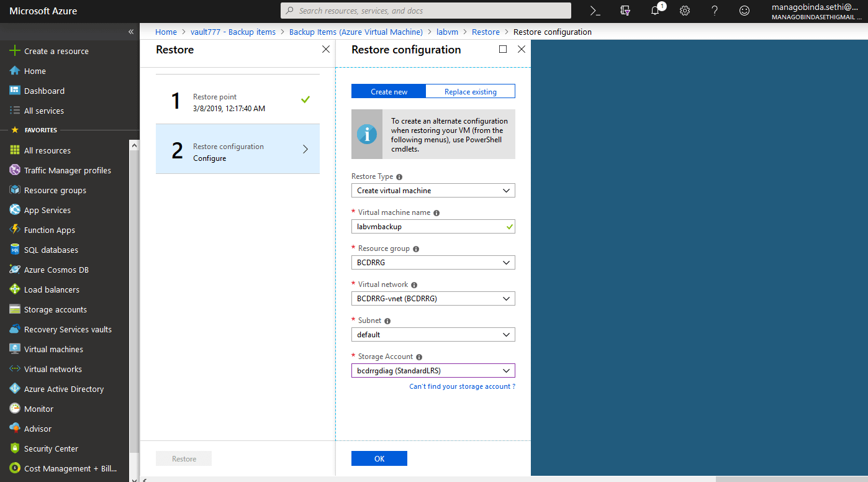The image size is (868, 482).
Task: Show info tooltip for Virtual network
Action: [414, 285]
